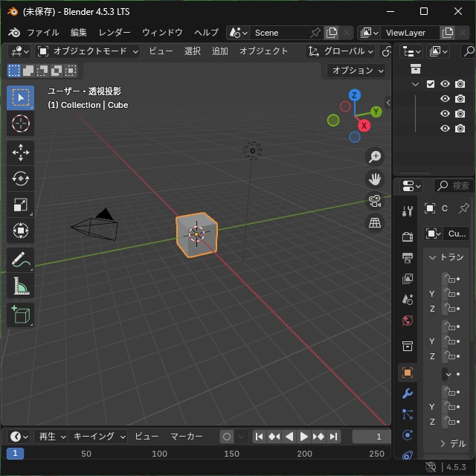This screenshot has width=476, height=476.
Task: Open the Render properties tab
Action: tap(407, 237)
